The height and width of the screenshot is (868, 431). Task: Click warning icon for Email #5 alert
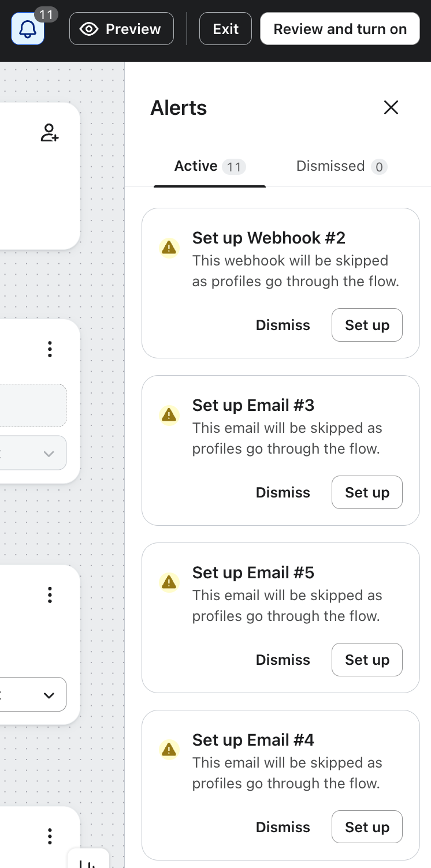pyautogui.click(x=169, y=582)
